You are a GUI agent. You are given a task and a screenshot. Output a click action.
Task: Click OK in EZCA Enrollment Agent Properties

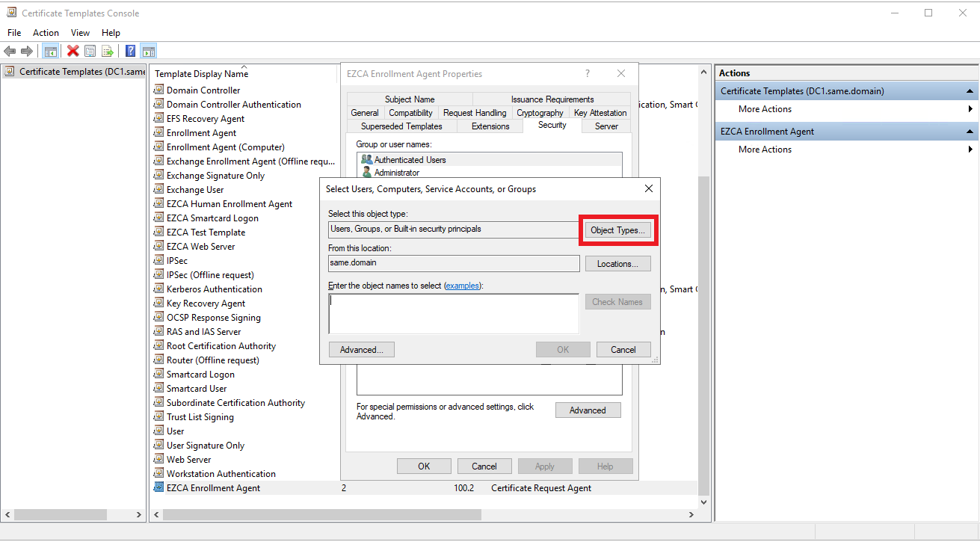click(424, 466)
